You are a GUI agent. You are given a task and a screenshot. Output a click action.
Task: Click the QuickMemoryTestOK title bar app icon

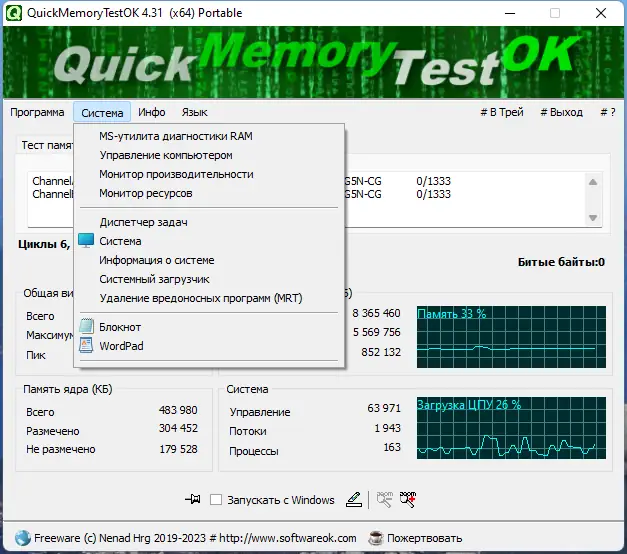[x=13, y=13]
